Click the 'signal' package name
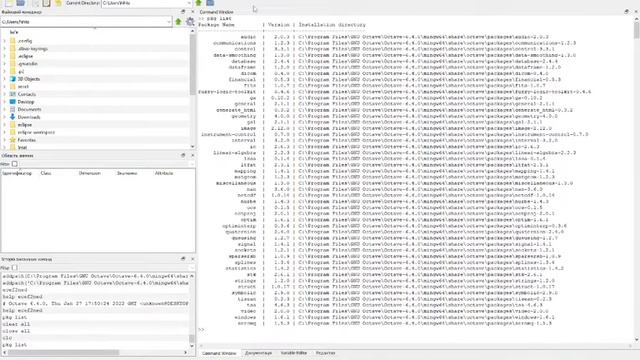The width and height of the screenshot is (640, 360). click(247, 244)
